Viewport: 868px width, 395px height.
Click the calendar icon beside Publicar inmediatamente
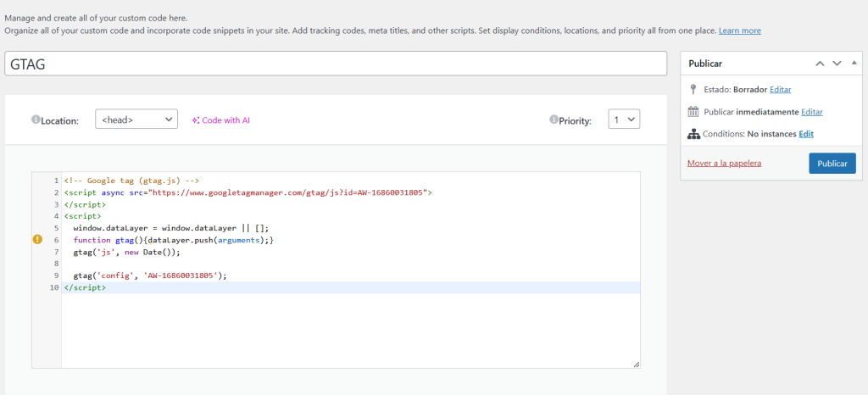point(693,112)
